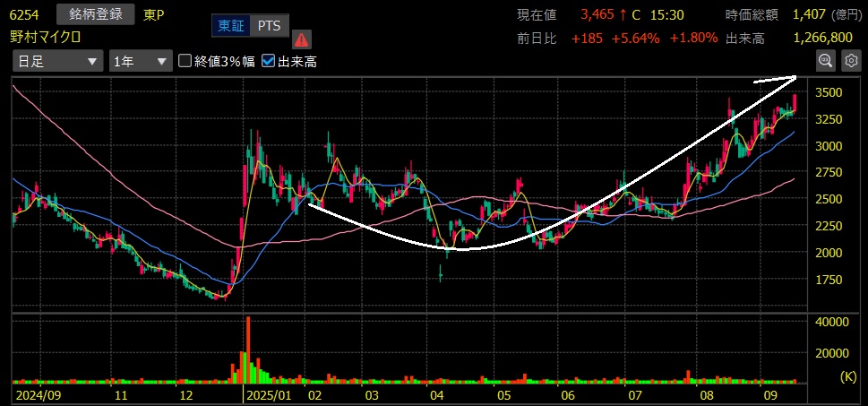Click the current price value 3,465
The width and height of the screenshot is (868, 406).
[597, 15]
